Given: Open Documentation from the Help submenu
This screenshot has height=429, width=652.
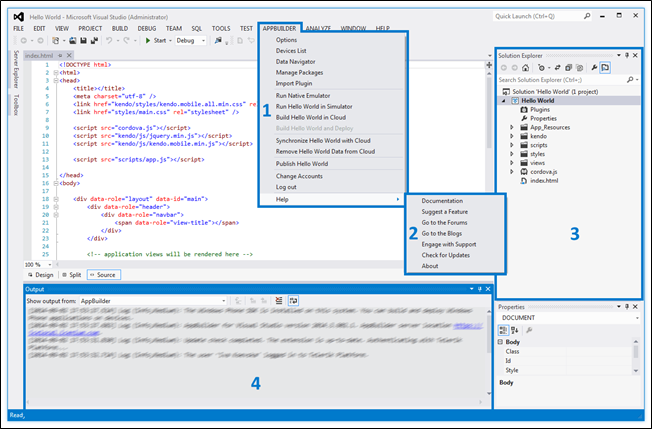Looking at the screenshot, I should [442, 201].
